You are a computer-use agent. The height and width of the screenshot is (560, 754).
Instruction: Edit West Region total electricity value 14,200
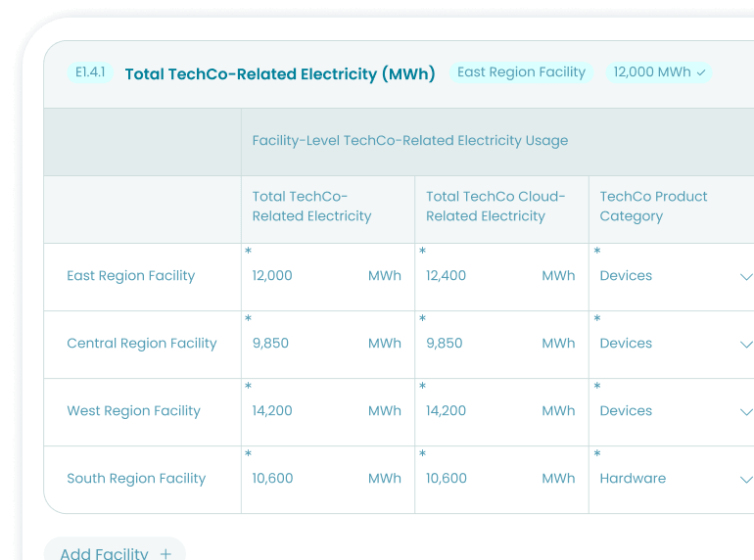pos(272,410)
